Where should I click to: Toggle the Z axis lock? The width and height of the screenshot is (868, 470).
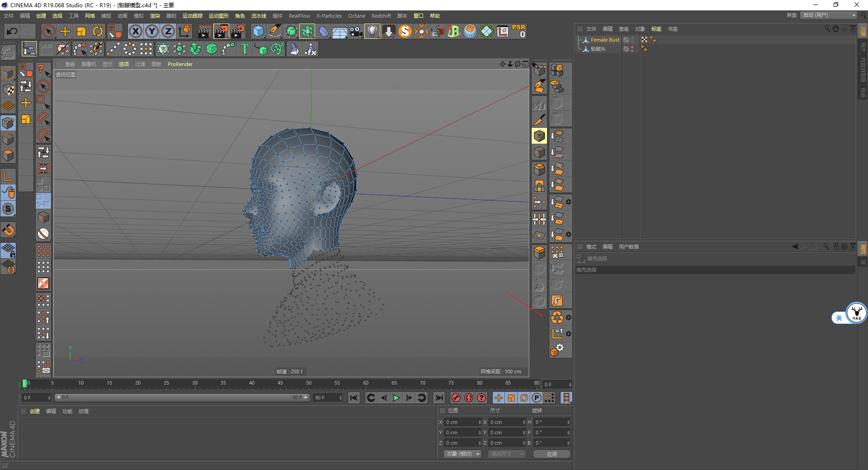[168, 31]
